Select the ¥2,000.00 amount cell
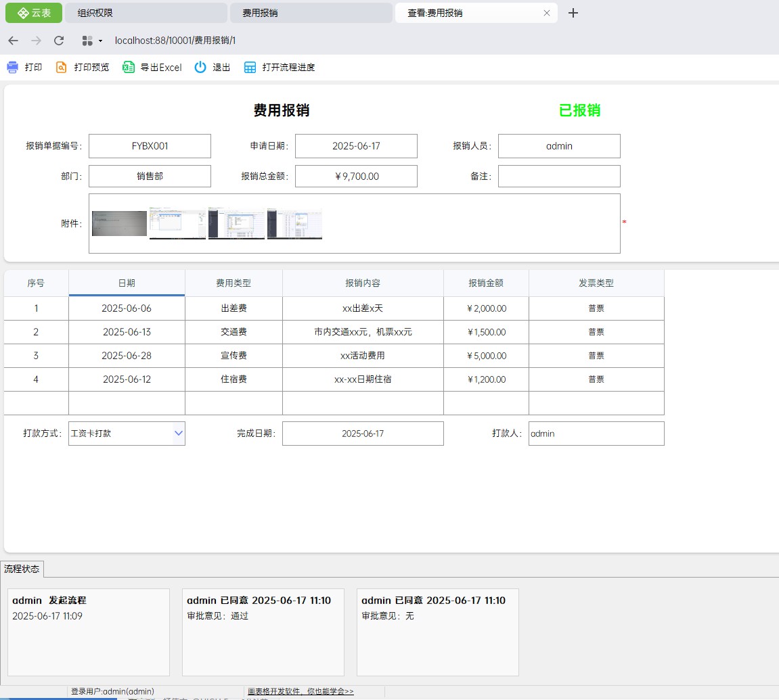This screenshot has width=779, height=700. (x=486, y=308)
